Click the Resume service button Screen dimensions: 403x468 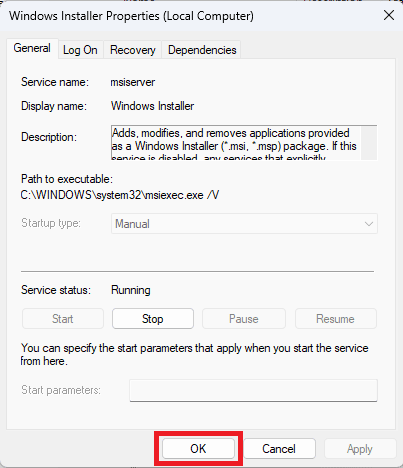pyautogui.click(x=335, y=319)
